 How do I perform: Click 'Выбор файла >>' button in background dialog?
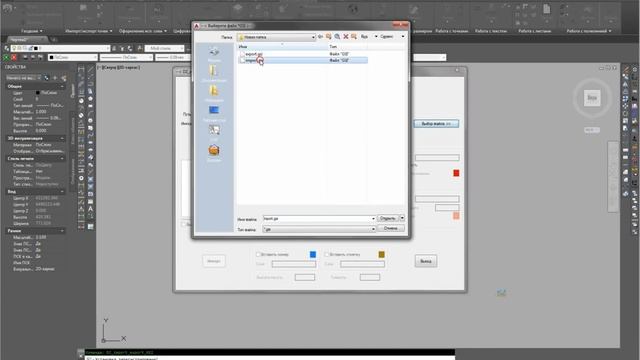[x=436, y=124]
